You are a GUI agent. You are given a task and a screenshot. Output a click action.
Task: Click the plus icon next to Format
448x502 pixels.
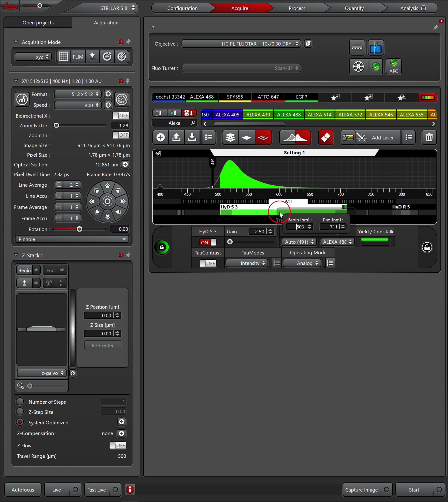[108, 94]
